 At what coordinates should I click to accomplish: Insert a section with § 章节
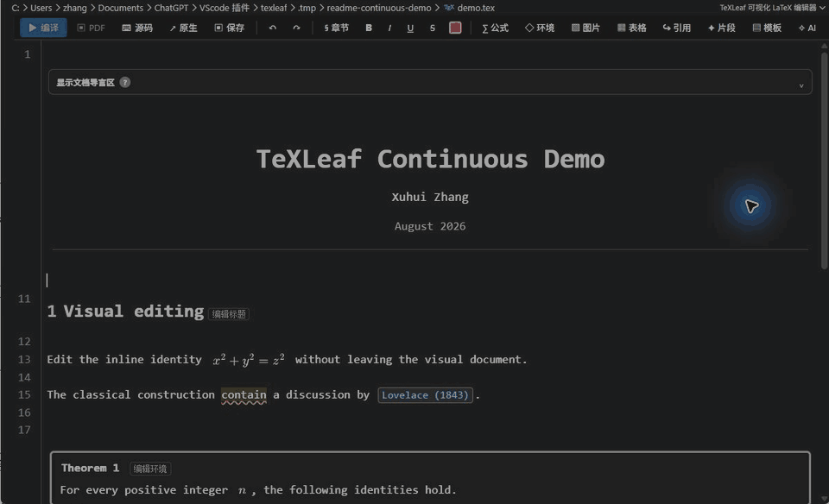(x=336, y=28)
